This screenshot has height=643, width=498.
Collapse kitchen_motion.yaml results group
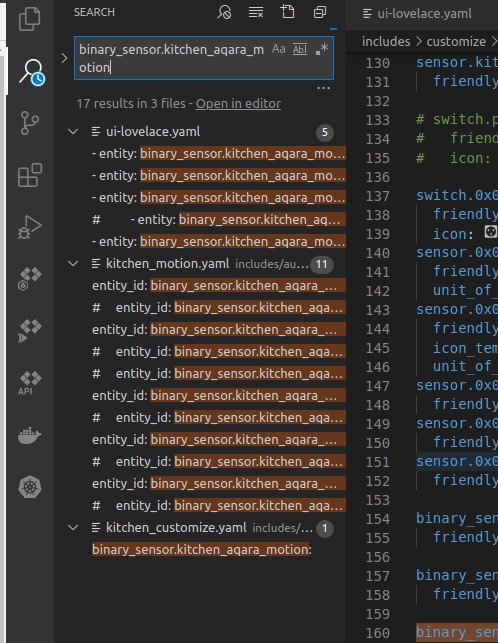[x=73, y=263]
